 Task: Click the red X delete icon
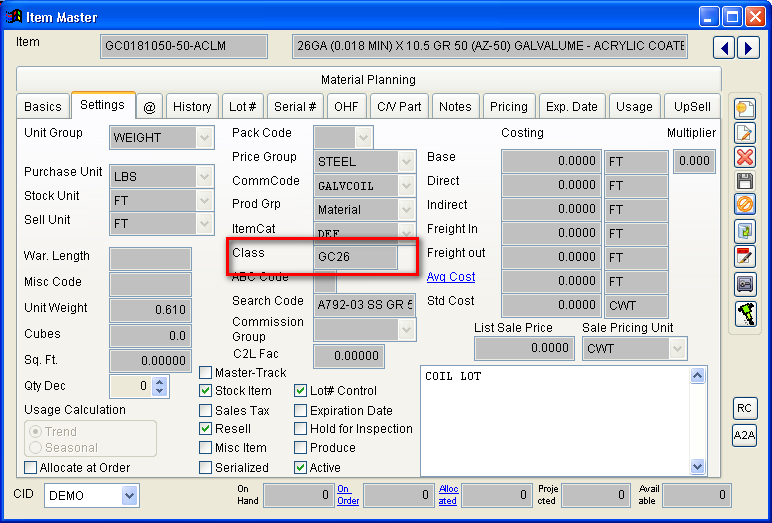tap(744, 157)
